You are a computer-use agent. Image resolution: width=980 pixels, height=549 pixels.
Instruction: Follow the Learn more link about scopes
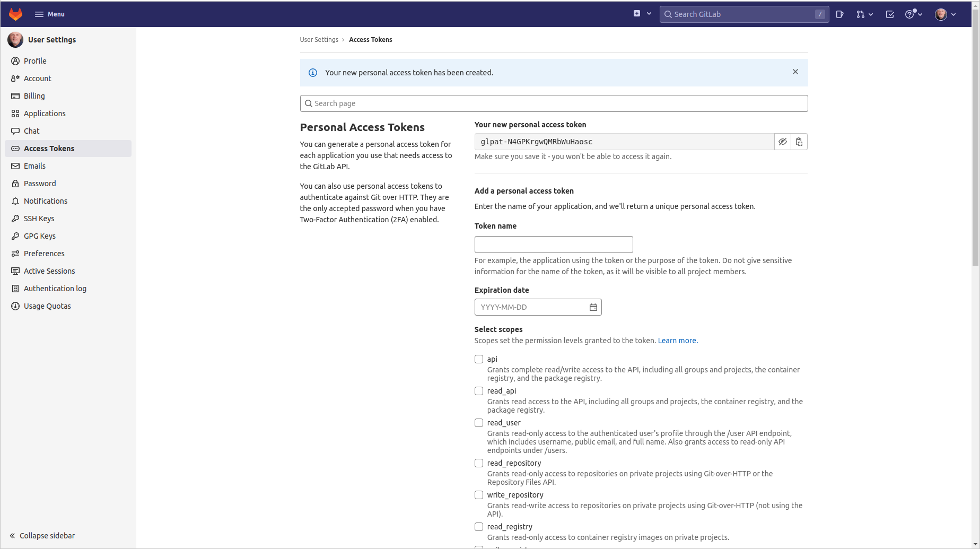coord(677,341)
